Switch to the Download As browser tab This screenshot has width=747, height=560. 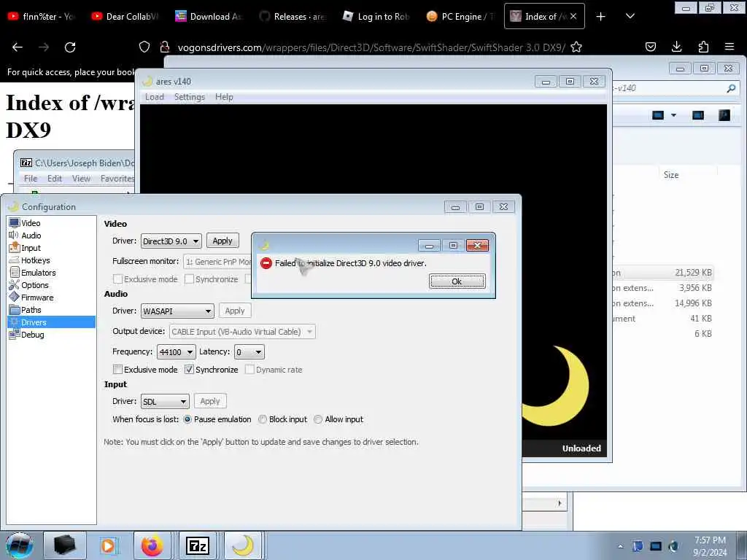[209, 16]
